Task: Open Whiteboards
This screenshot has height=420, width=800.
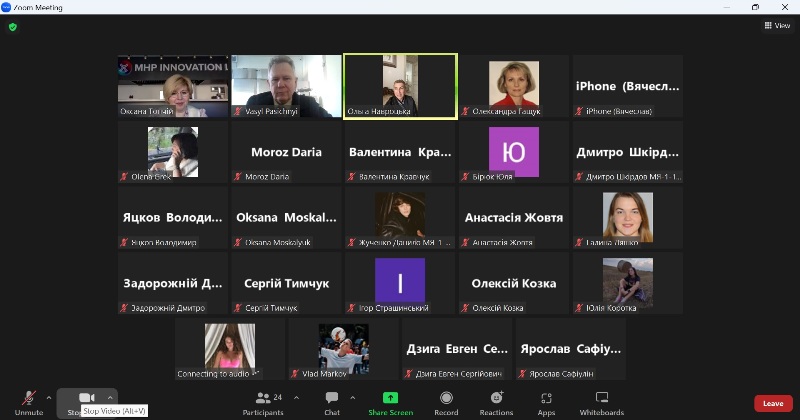Action: tap(602, 402)
